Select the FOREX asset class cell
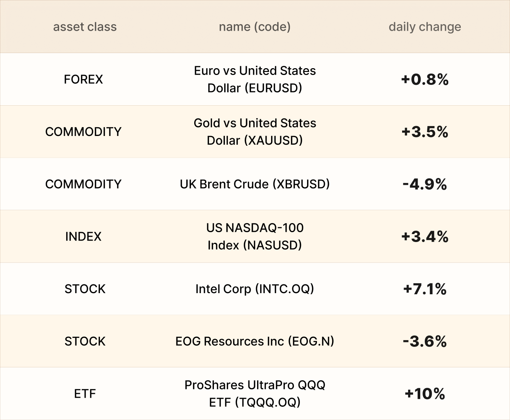Image resolution: width=510 pixels, height=420 pixels. click(x=83, y=79)
